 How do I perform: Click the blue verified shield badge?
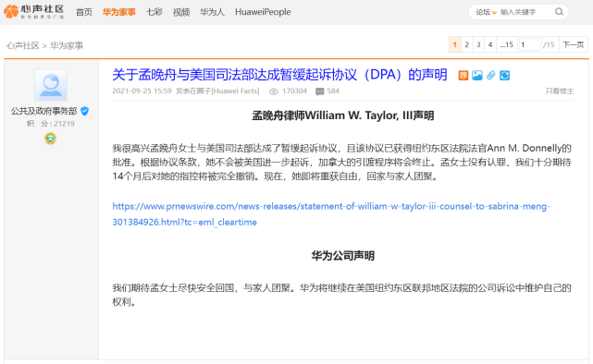tap(85, 111)
